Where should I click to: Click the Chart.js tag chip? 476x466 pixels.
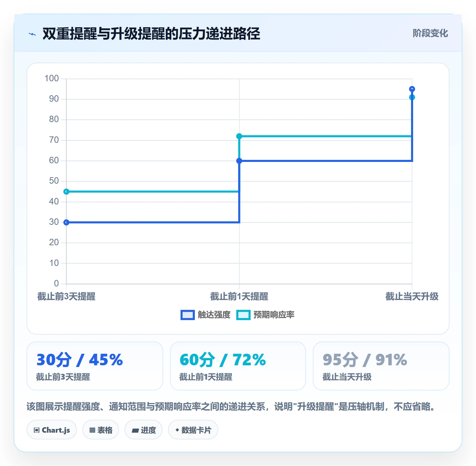(x=52, y=430)
